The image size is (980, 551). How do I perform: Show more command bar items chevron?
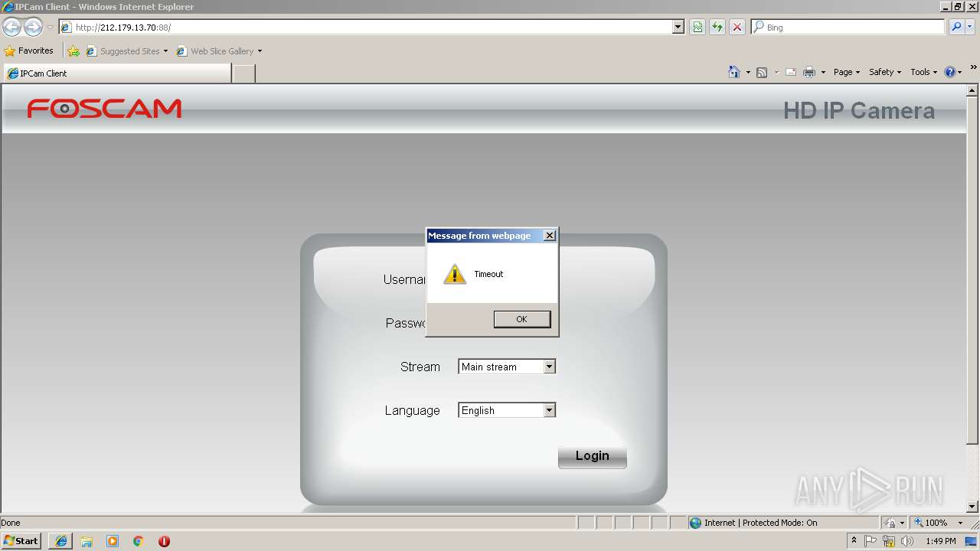coord(974,67)
